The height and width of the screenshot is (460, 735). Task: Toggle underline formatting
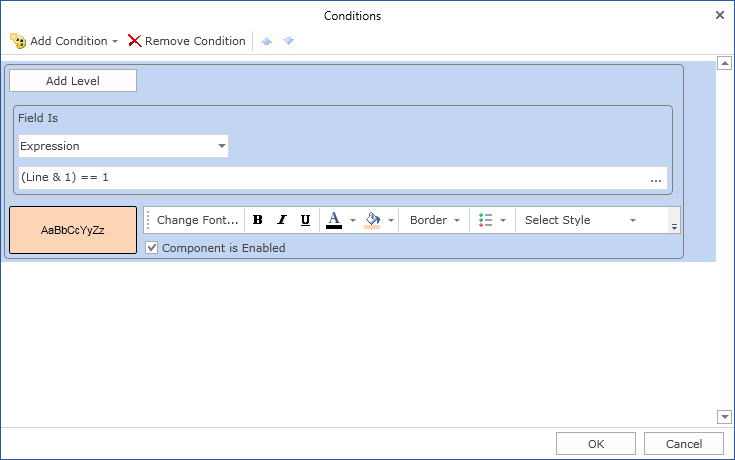(305, 220)
